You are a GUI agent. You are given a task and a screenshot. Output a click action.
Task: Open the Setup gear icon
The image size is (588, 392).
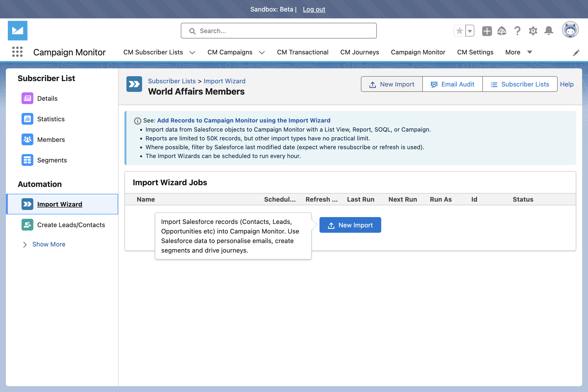(x=533, y=31)
